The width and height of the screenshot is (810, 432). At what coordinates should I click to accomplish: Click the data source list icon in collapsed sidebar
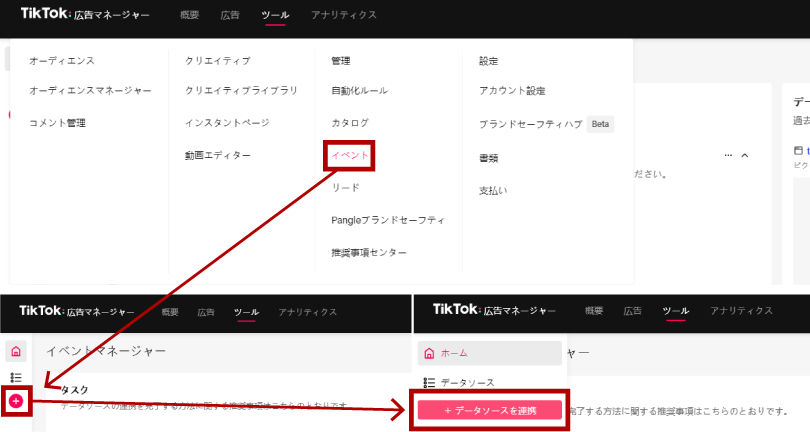(16, 377)
